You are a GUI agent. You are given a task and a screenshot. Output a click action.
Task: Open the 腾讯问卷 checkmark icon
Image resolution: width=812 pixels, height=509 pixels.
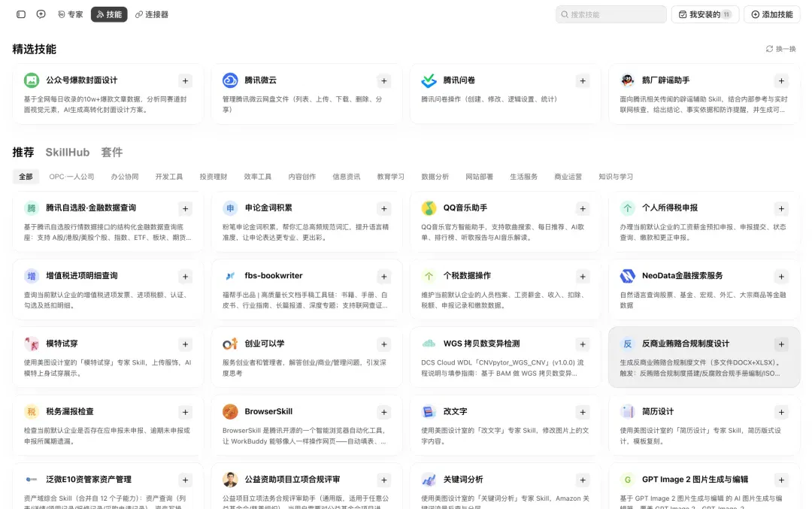click(429, 80)
